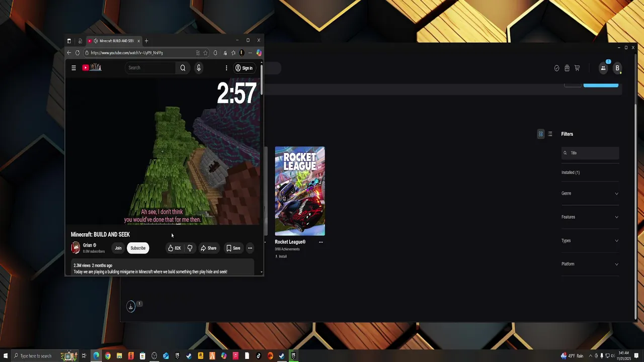The image size is (644, 362).
Task: Click blue button in Epic banner
Action: [x=601, y=85]
